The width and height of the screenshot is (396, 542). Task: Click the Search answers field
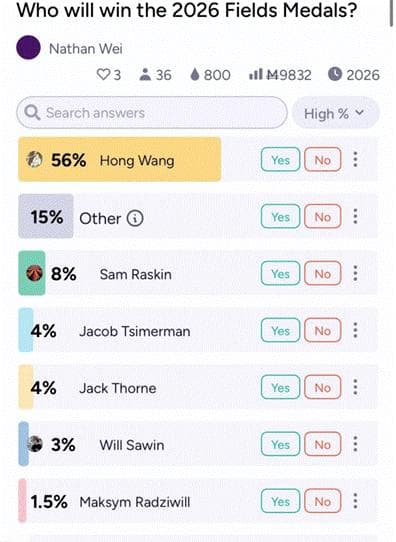(x=152, y=113)
